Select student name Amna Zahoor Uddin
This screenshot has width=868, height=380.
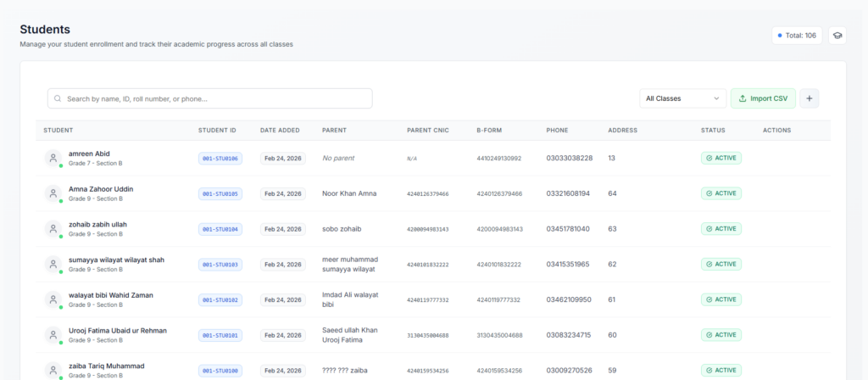coord(101,189)
